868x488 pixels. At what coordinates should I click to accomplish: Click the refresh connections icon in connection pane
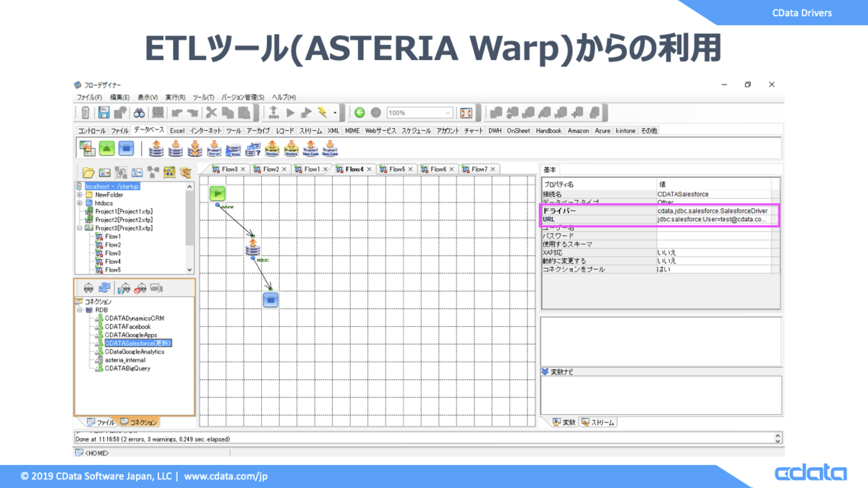tap(105, 288)
